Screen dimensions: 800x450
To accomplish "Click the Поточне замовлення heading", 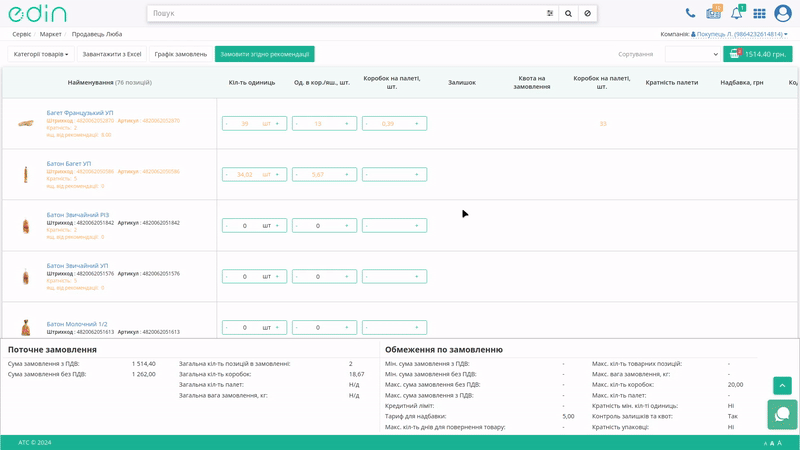I will [52, 349].
